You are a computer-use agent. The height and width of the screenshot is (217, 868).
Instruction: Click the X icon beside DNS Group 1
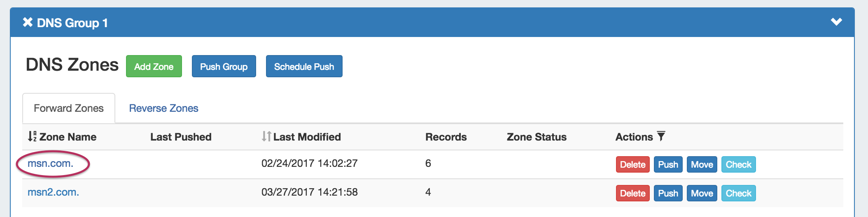click(x=28, y=22)
